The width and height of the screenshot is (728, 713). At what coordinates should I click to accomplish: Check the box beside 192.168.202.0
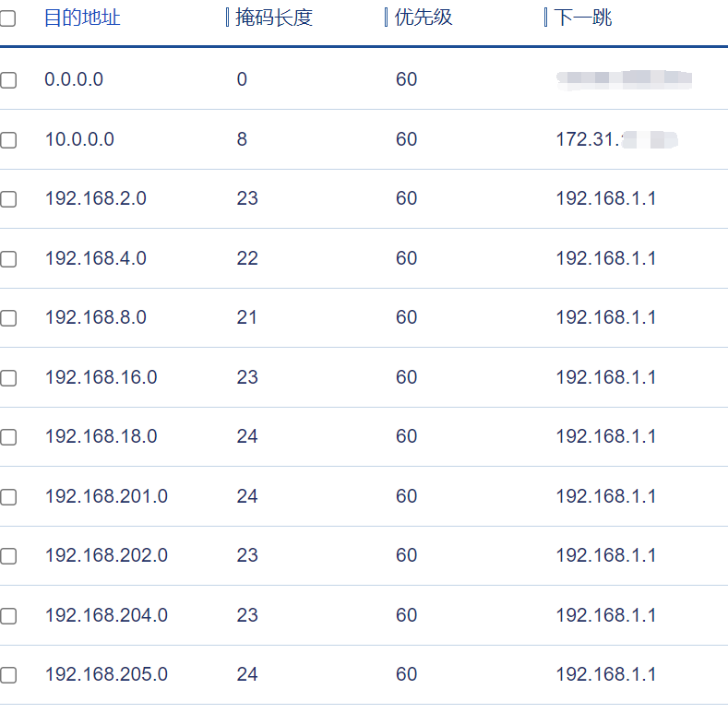8,556
